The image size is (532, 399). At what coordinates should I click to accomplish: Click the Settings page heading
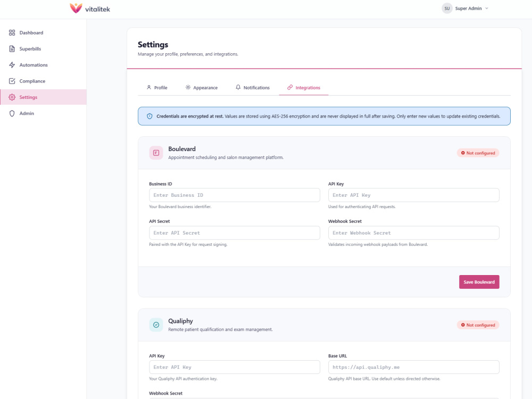point(153,45)
